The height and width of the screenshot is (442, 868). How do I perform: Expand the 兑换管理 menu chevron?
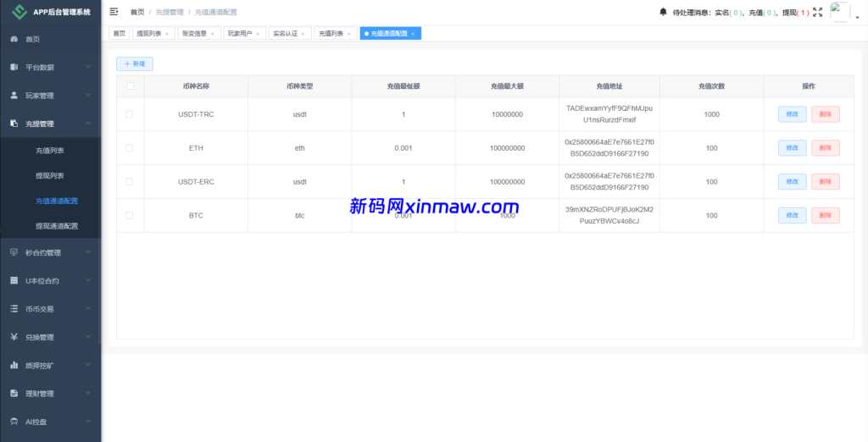pos(88,337)
